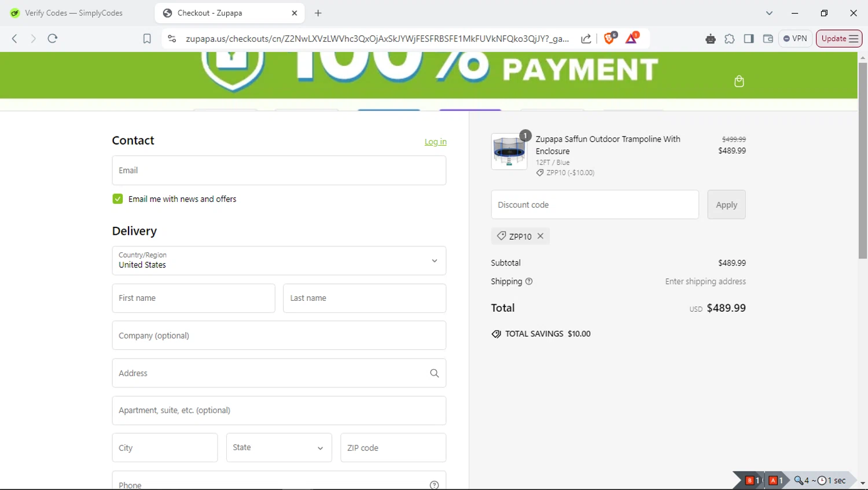Click the product title Zupapa Saffun Outdoor Trampoline
The width and height of the screenshot is (868, 490).
608,145
